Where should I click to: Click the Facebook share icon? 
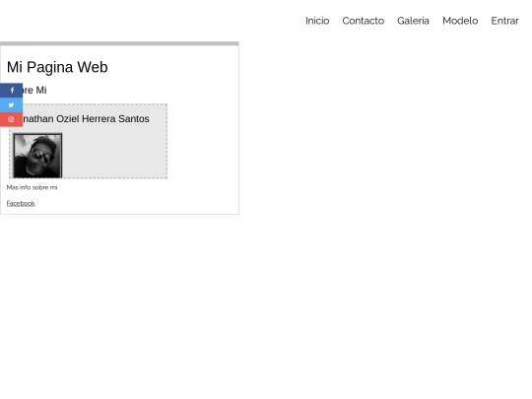coord(11,91)
